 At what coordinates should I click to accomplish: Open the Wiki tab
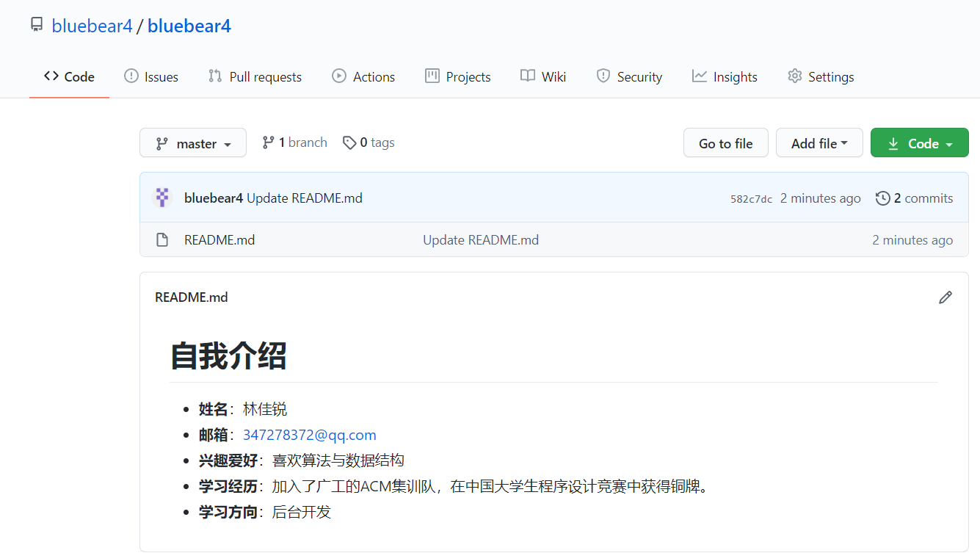[x=543, y=76]
